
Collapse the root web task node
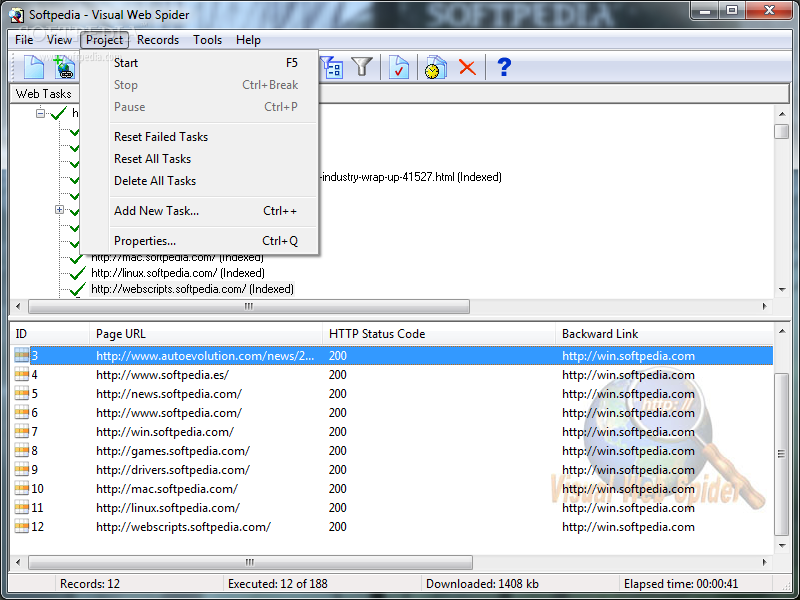[x=40, y=113]
